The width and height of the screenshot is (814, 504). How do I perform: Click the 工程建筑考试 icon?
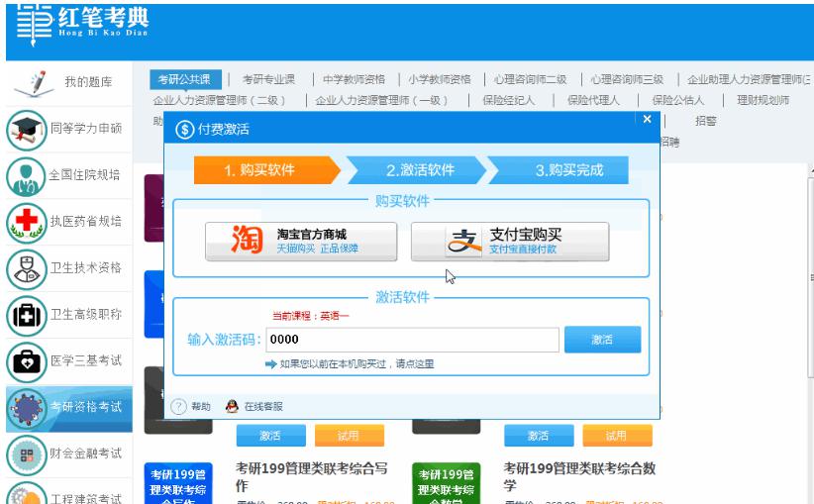click(27, 493)
